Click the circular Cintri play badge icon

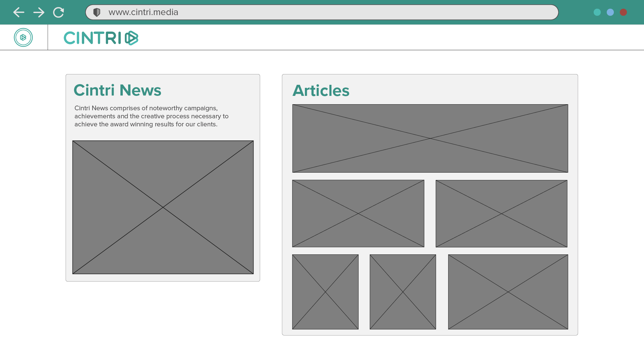pyautogui.click(x=23, y=37)
